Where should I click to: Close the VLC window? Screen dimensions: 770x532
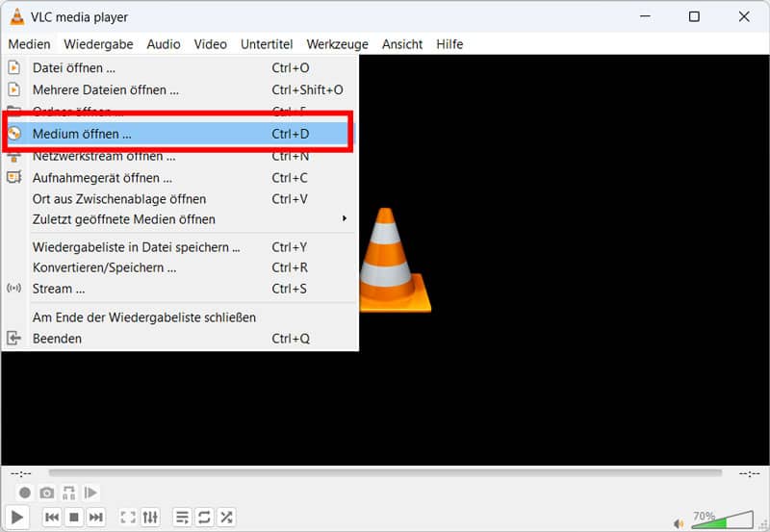tap(744, 16)
